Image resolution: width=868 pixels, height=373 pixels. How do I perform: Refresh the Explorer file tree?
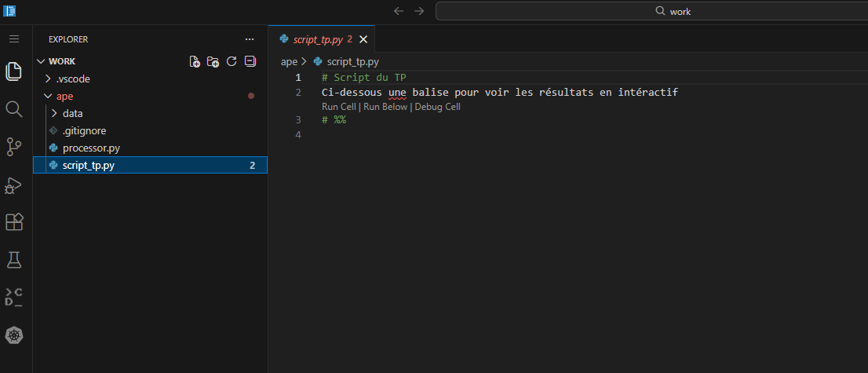click(232, 61)
